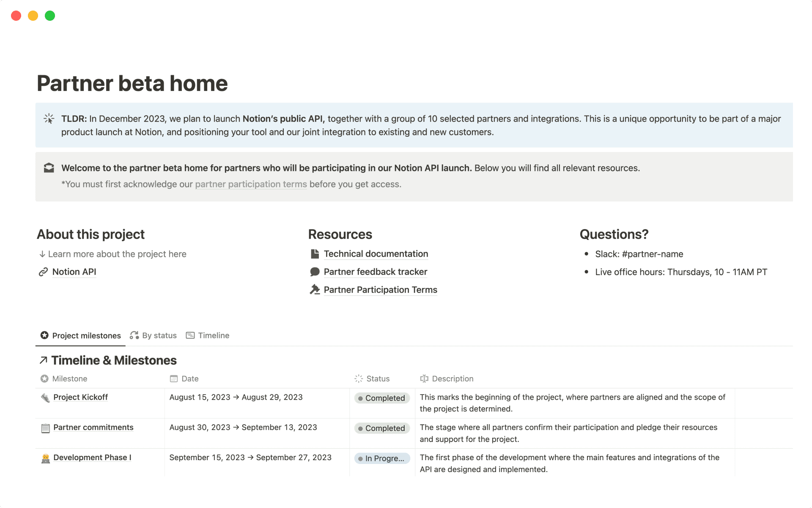Click Learn more about the project here

point(117,254)
